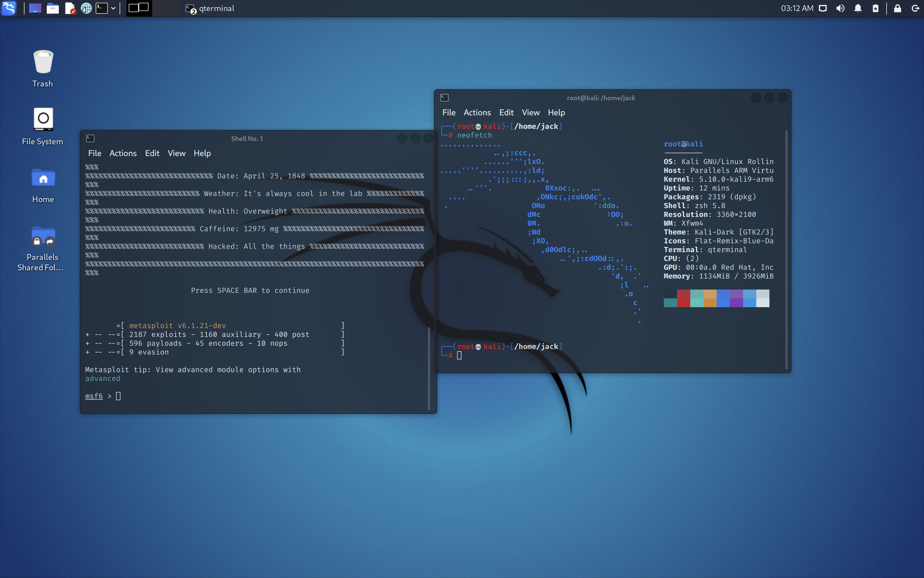Launch the text editor from the panel

pyautogui.click(x=70, y=8)
